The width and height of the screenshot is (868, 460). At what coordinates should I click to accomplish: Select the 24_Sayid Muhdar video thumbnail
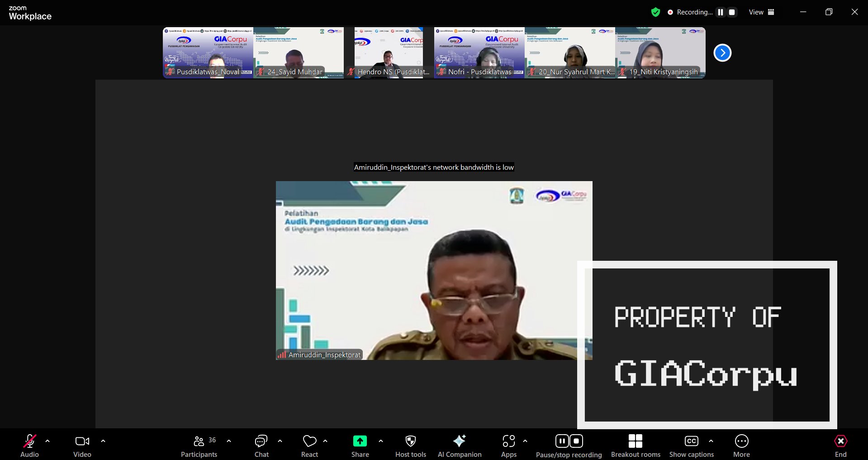(x=299, y=53)
